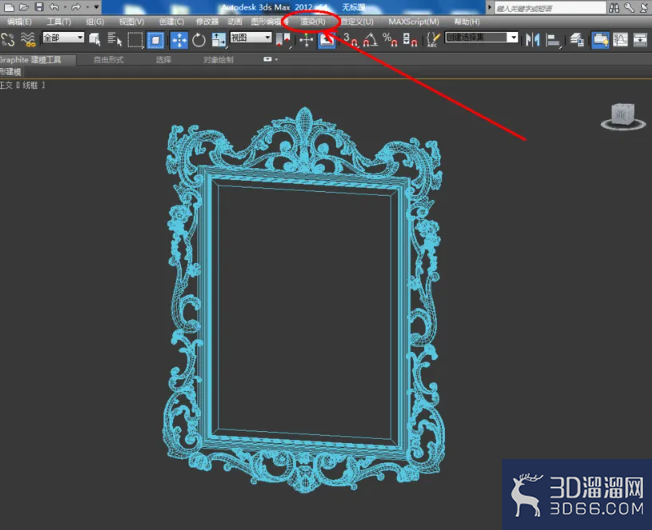Click the 正交 viewport label
This screenshot has width=652, height=530.
click(6, 86)
